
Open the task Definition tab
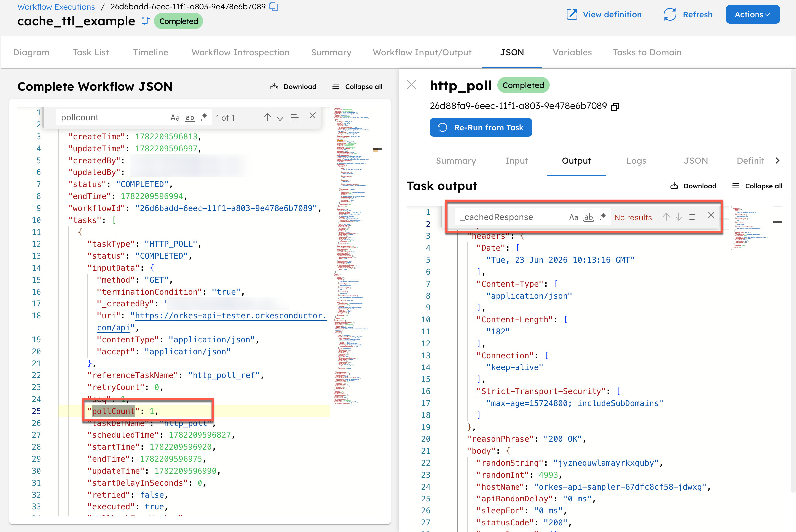pyautogui.click(x=750, y=161)
